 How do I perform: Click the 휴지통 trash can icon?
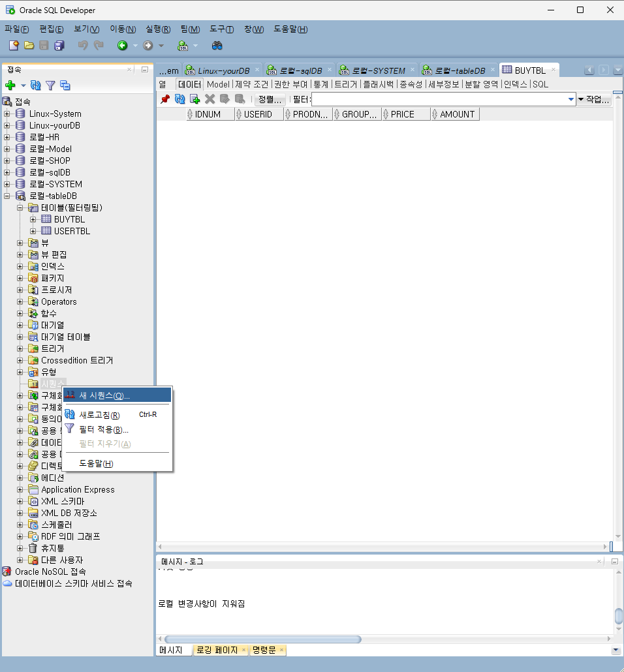33,548
